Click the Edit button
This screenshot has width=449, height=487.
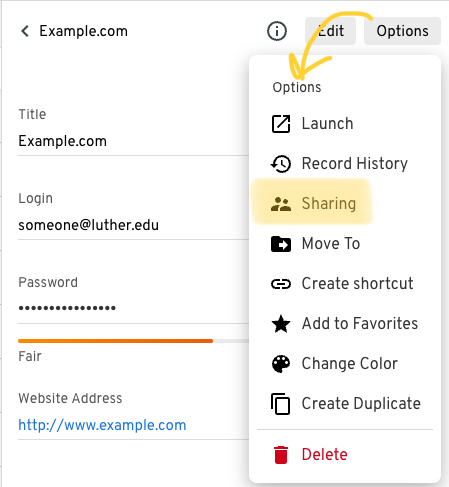(x=330, y=31)
